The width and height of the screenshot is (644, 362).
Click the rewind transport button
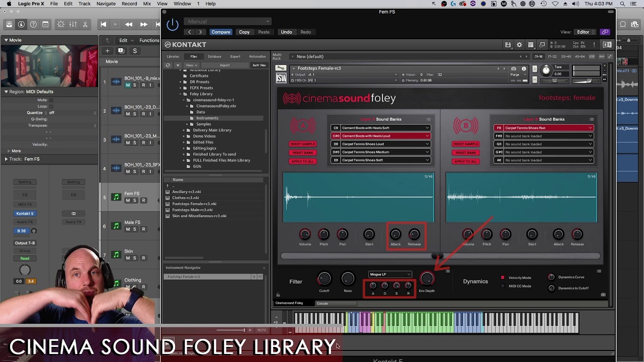[x=129, y=24]
